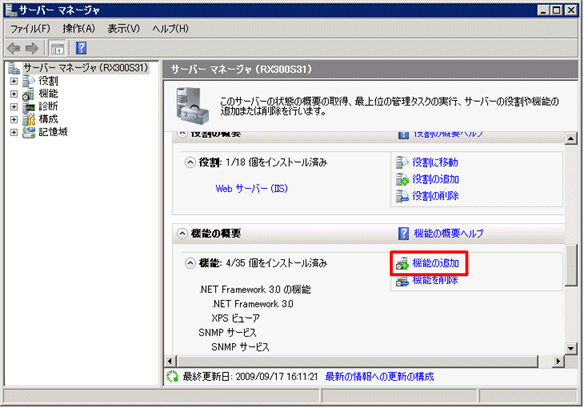Open the 表示(V) menu
This screenshot has height=408, width=584.
[124, 29]
